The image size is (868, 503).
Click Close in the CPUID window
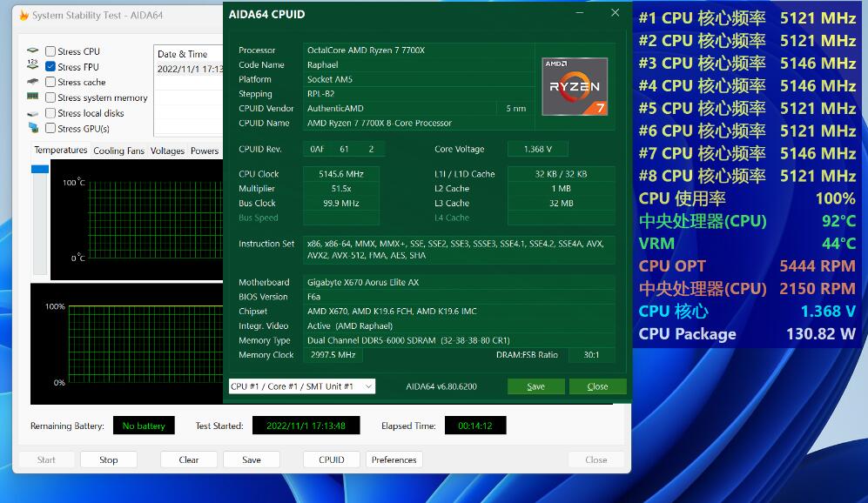coord(597,386)
